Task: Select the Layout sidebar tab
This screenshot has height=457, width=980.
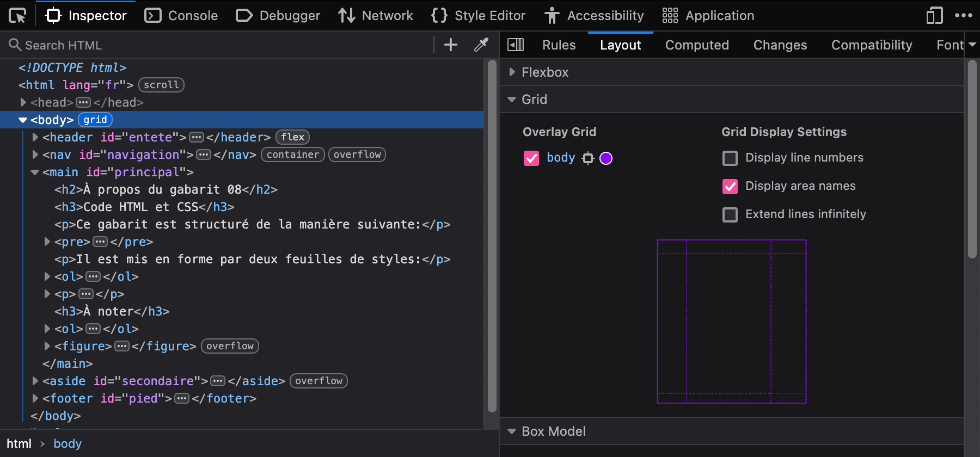Action: click(x=621, y=45)
